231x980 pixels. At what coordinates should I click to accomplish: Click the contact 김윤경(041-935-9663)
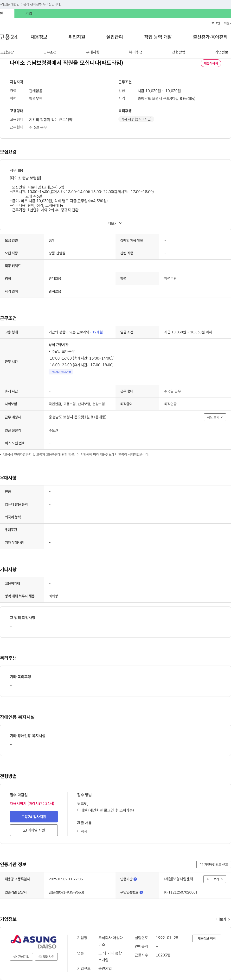pos(66,892)
